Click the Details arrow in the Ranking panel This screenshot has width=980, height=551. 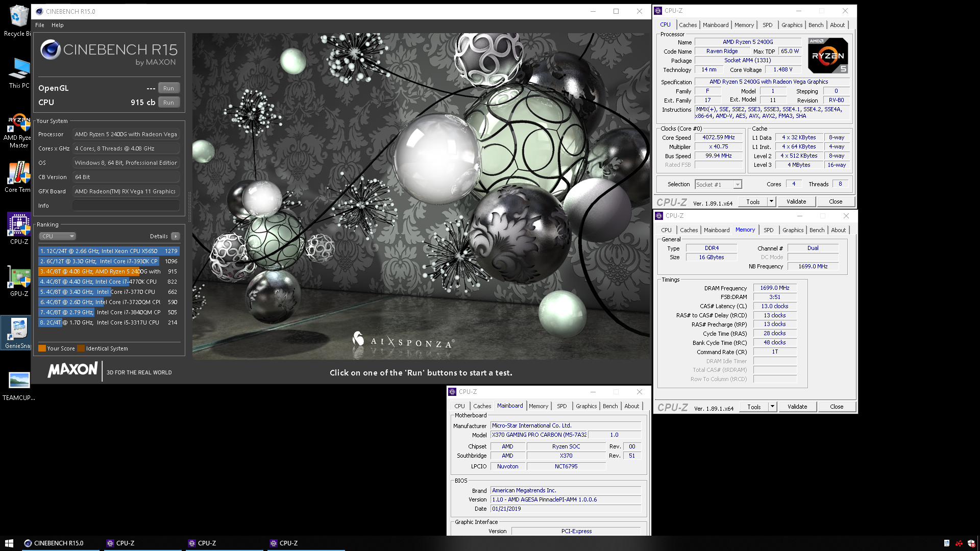(x=176, y=236)
